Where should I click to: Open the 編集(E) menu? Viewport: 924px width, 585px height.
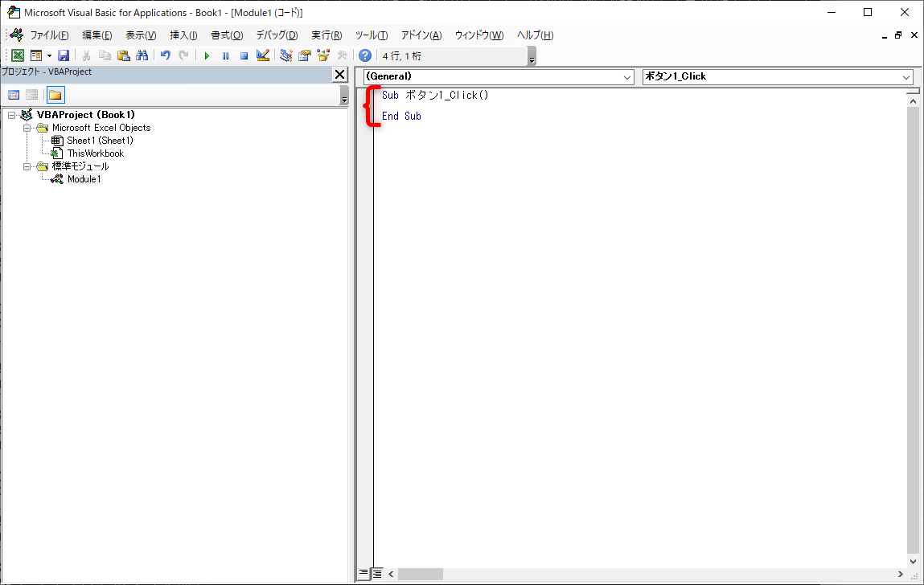point(97,35)
